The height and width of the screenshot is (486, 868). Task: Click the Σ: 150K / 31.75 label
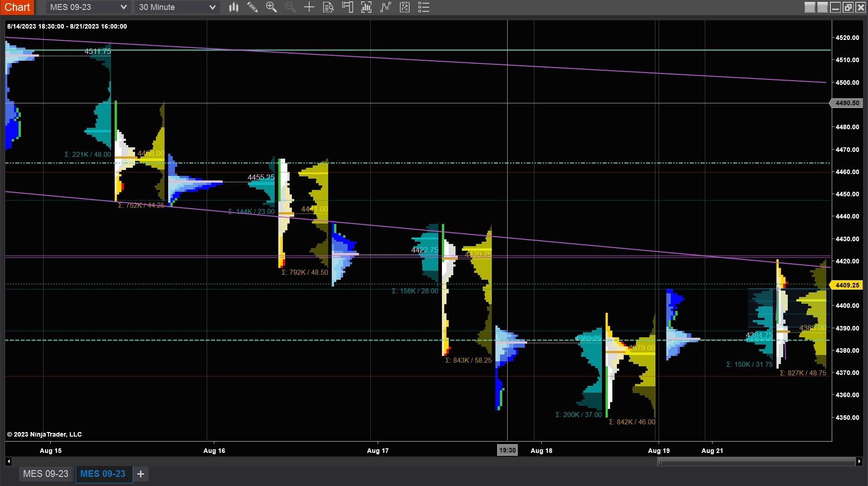coord(750,364)
